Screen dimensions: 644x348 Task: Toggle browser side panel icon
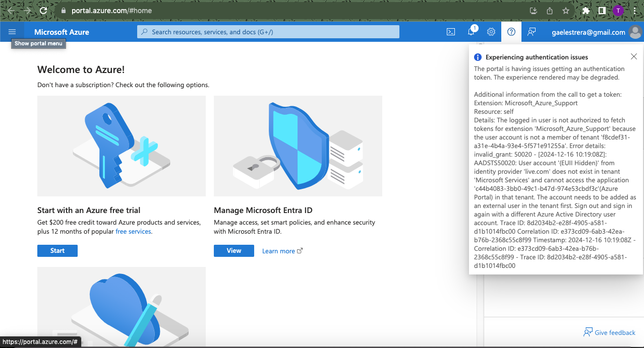click(x=602, y=11)
